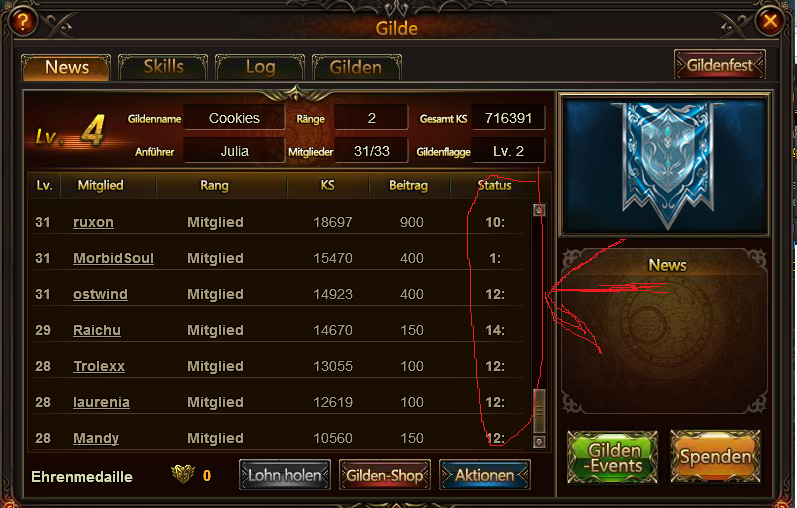Click the Gildenfest button

pos(720,65)
